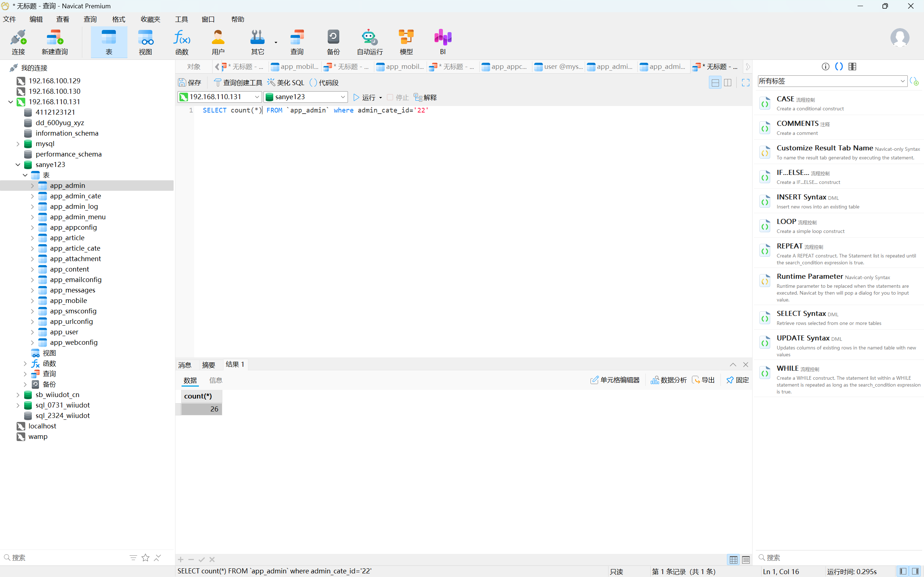Image resolution: width=924 pixels, height=577 pixels.
Task: Click the Backup toolbar icon
Action: pyautogui.click(x=333, y=38)
